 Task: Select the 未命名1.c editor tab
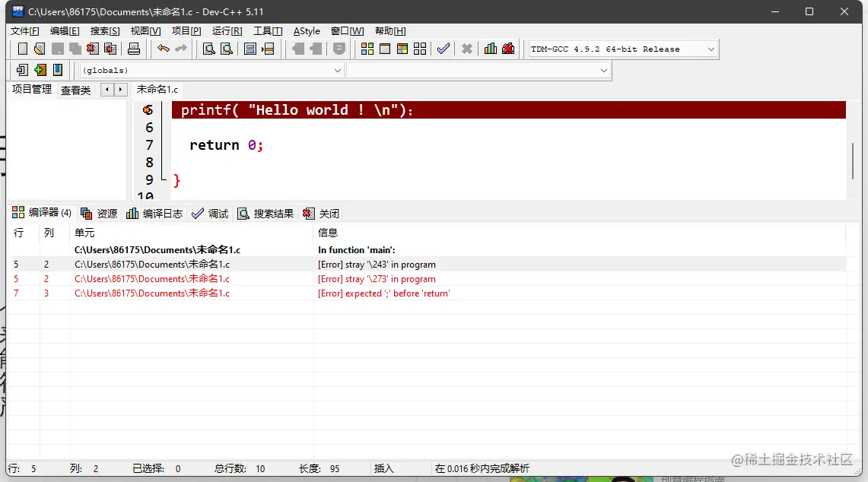tap(157, 89)
